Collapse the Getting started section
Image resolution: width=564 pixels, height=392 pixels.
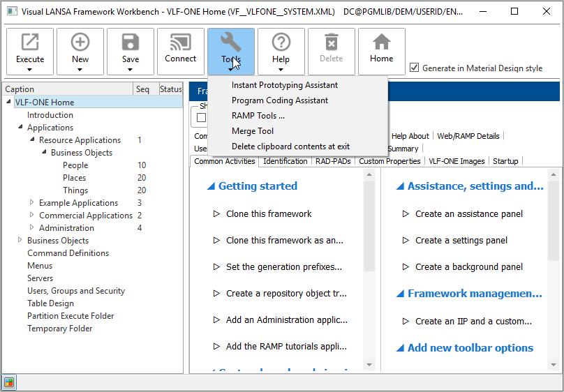(211, 186)
